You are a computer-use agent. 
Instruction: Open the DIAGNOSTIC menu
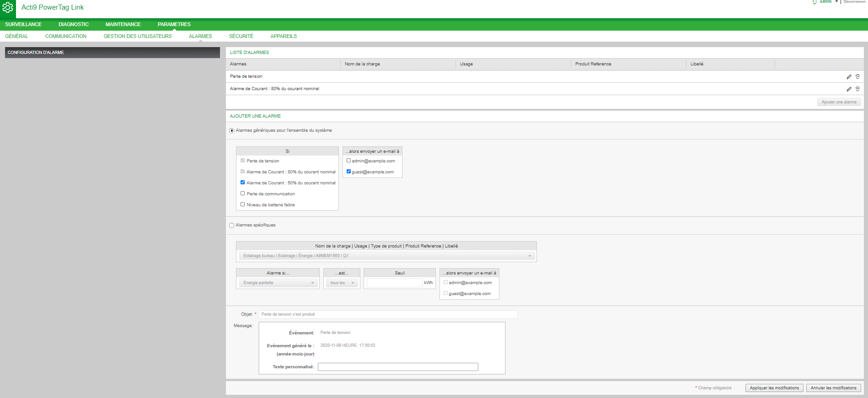(x=74, y=24)
